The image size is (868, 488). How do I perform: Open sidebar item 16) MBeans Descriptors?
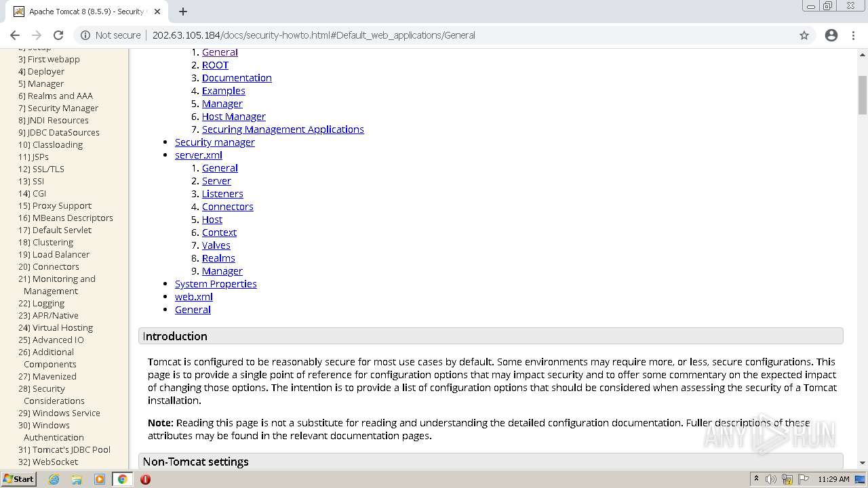66,218
